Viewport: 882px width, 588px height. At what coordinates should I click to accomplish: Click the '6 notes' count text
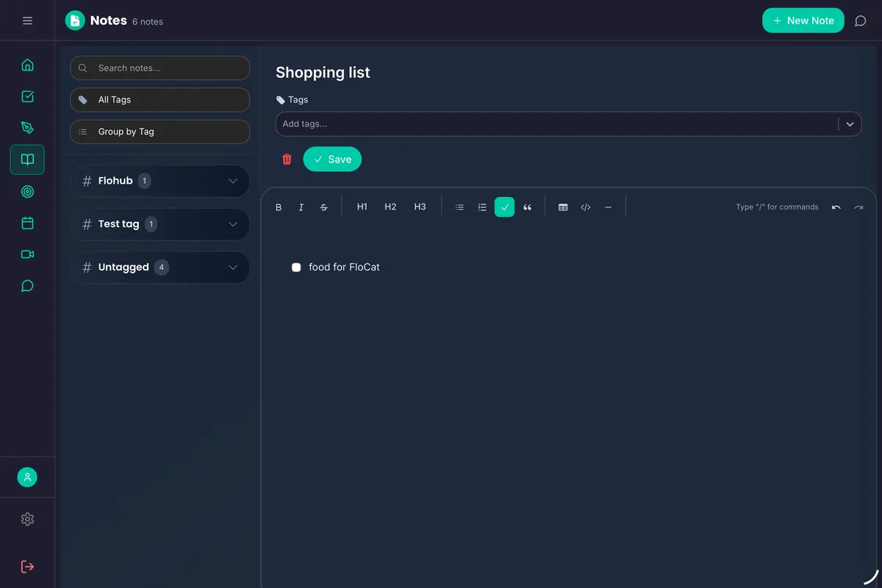[148, 21]
